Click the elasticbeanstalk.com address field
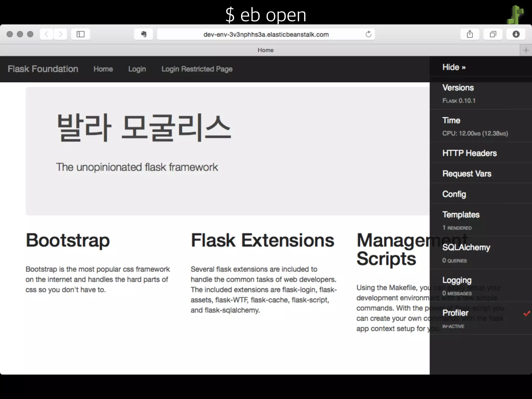This screenshot has height=399, width=532. (266, 35)
